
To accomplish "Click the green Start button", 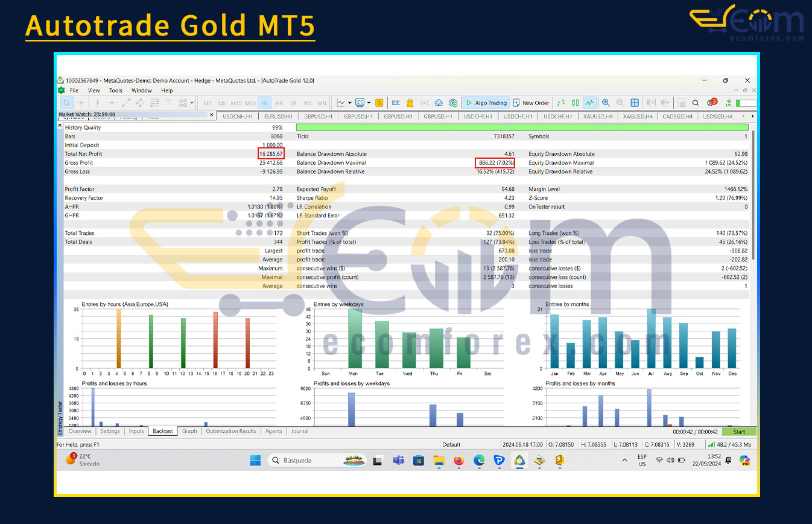I will click(x=739, y=432).
